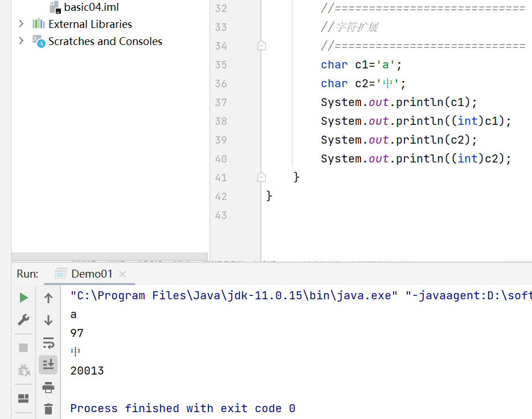This screenshot has height=419, width=532.
Task: Click the project panel horizontal scrollbar
Action: [x=109, y=257]
